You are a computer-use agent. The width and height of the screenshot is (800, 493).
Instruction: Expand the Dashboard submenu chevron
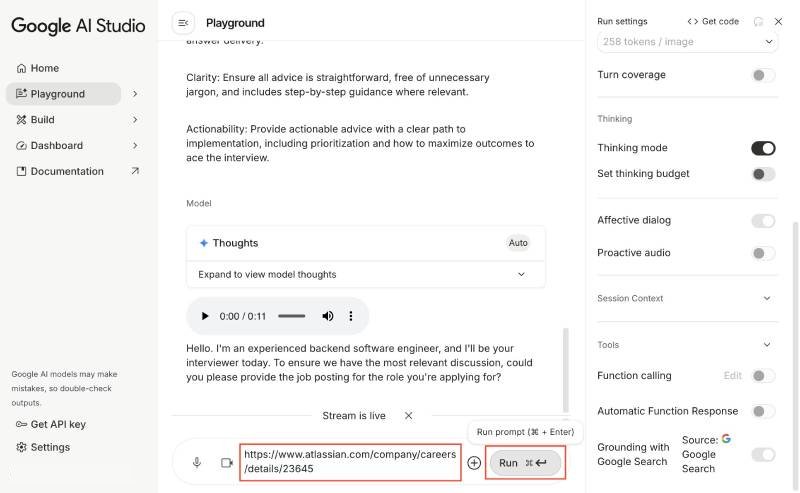coord(135,145)
